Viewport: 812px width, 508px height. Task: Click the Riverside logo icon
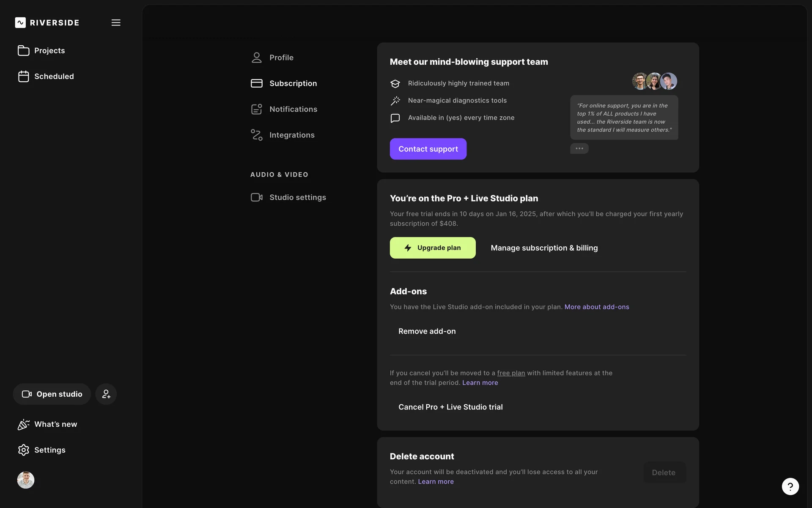20,22
